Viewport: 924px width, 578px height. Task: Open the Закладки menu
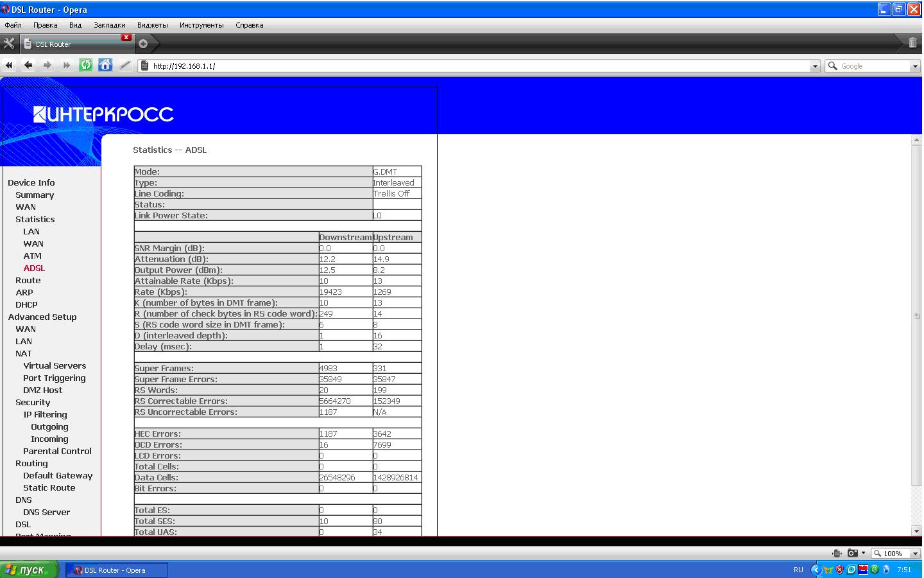pos(110,25)
